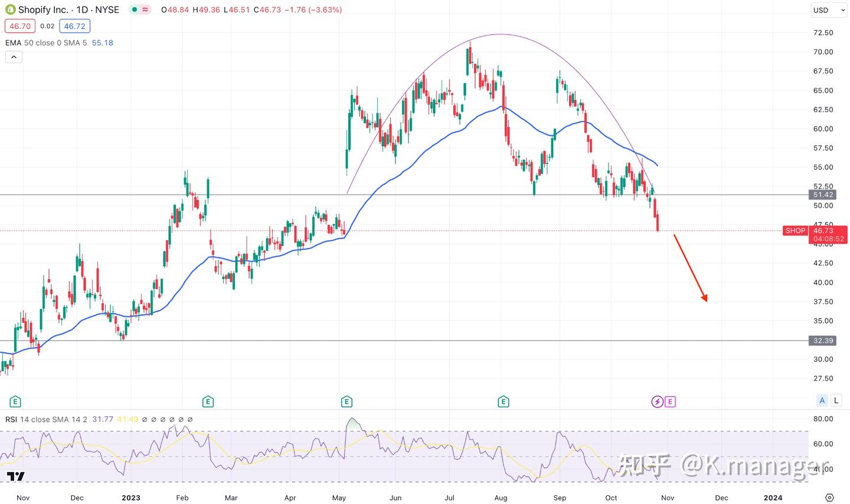The image size is (850, 504).
Task: Toggle auto scale with the A button
Action: [822, 401]
